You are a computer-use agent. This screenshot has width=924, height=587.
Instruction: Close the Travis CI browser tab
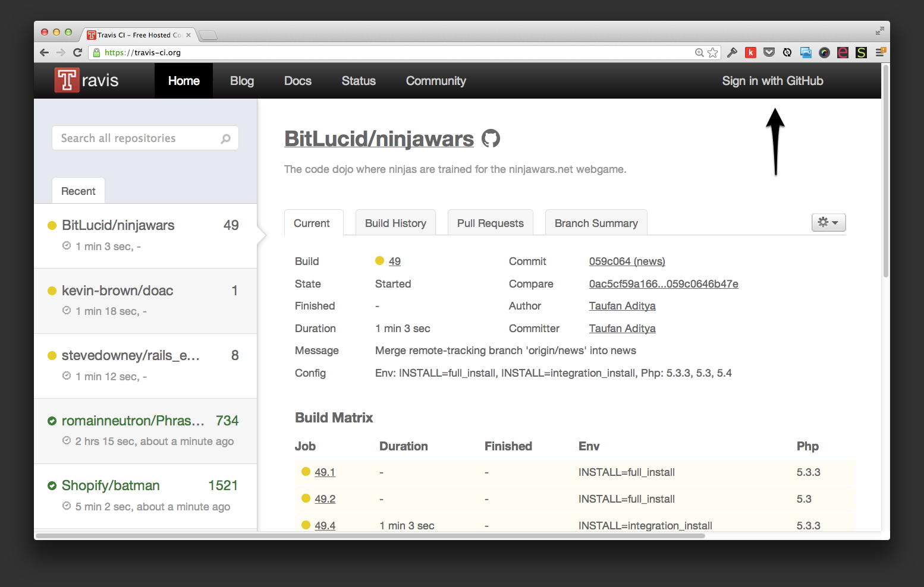coord(188,35)
